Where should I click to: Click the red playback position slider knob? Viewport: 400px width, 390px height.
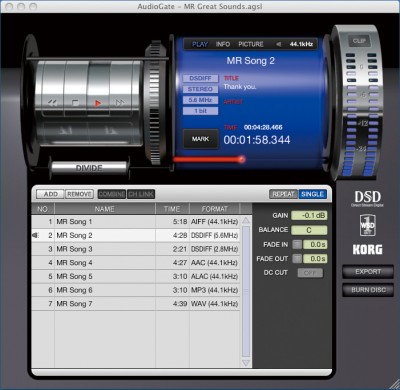(x=242, y=159)
